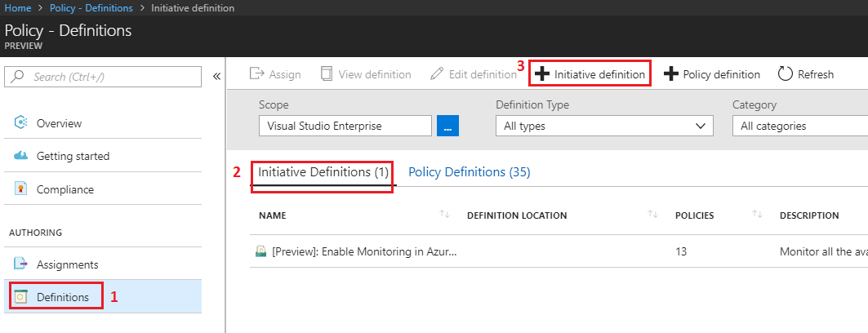This screenshot has width=868, height=333.
Task: Click the Policy definition plus icon
Action: click(x=671, y=74)
